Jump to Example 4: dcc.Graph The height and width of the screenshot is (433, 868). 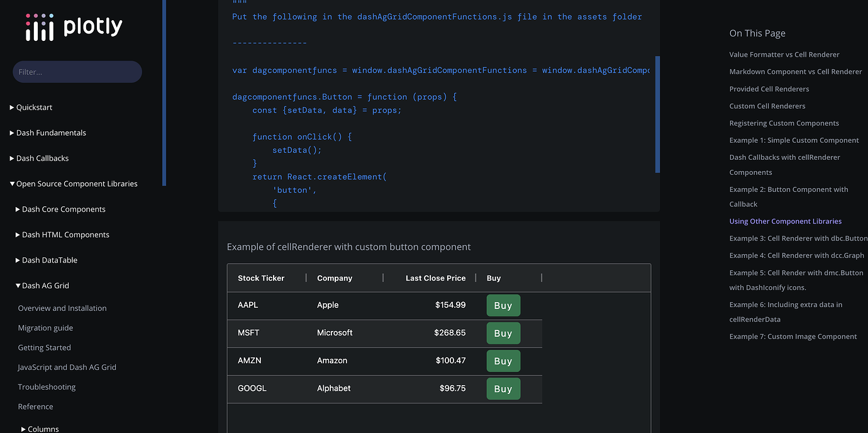point(797,256)
